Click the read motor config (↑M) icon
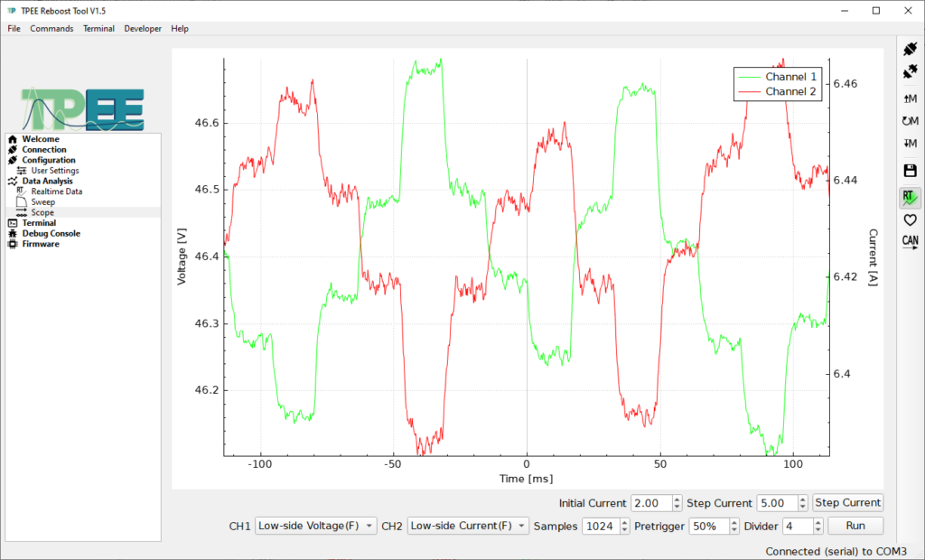Image resolution: width=925 pixels, height=560 pixels. (910, 98)
